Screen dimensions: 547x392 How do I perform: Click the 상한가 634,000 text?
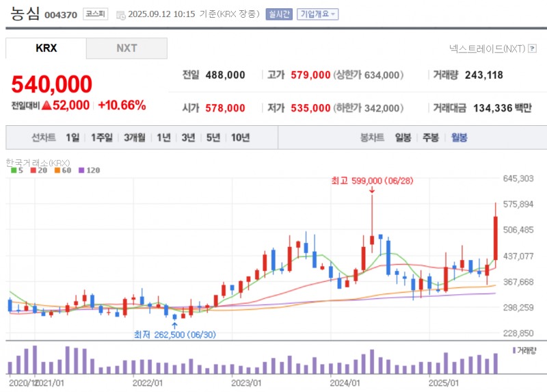(x=369, y=75)
